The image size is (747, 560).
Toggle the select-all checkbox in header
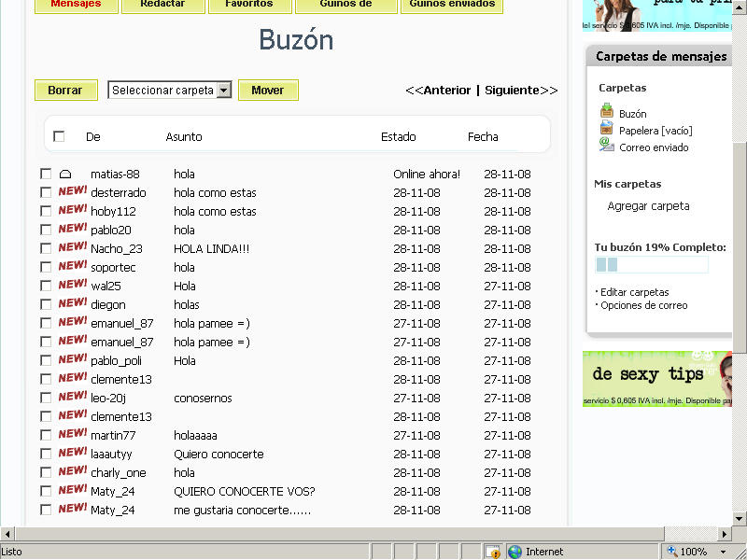[59, 136]
